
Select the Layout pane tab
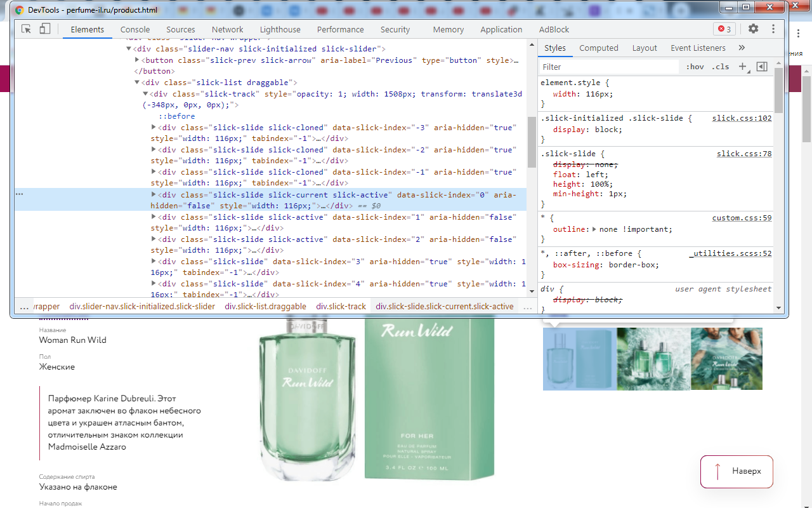[645, 48]
